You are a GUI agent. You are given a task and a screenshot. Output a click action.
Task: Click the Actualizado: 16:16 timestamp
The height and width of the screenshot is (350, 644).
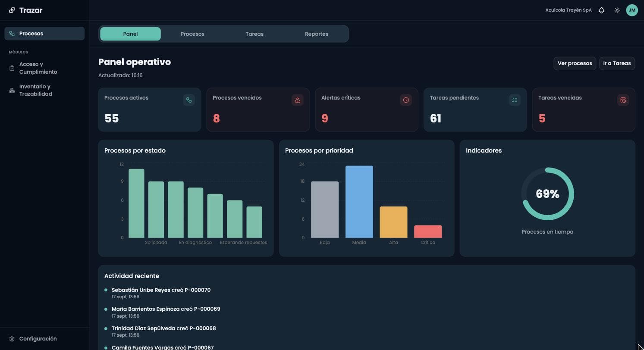[x=120, y=75]
